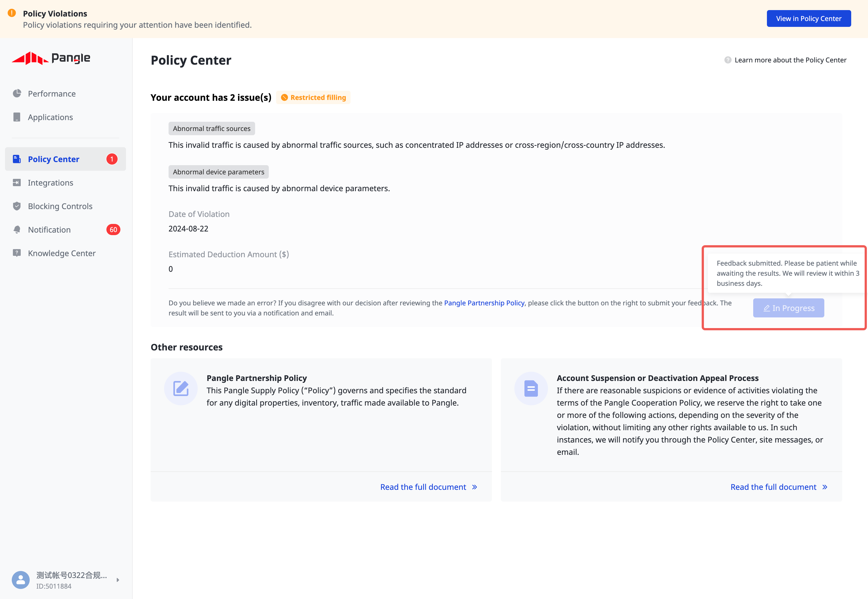This screenshot has width=868, height=599.
Task: Click the Abnormal device parameters tag
Action: pos(218,172)
